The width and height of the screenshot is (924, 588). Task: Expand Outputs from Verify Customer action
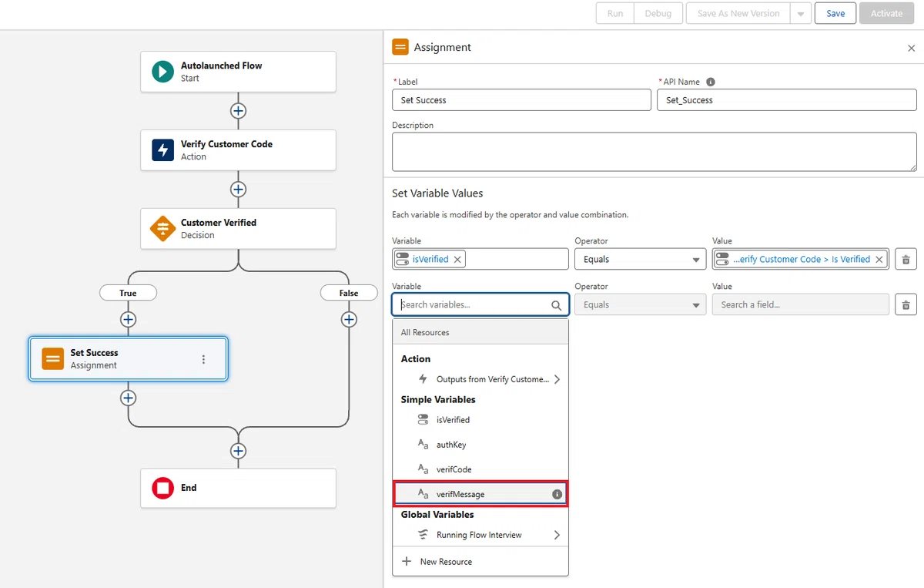pyautogui.click(x=557, y=379)
